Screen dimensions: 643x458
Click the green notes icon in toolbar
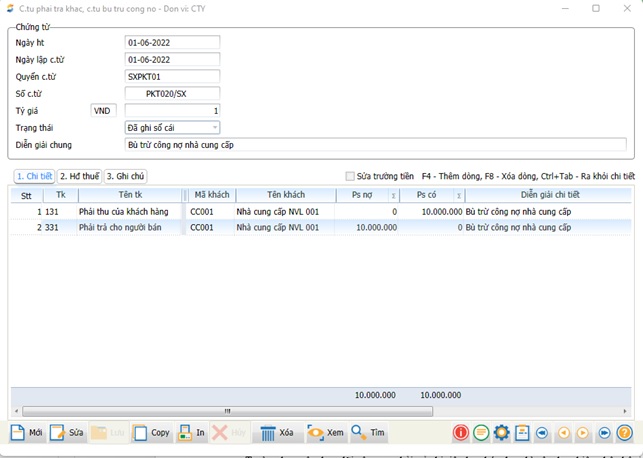481,433
